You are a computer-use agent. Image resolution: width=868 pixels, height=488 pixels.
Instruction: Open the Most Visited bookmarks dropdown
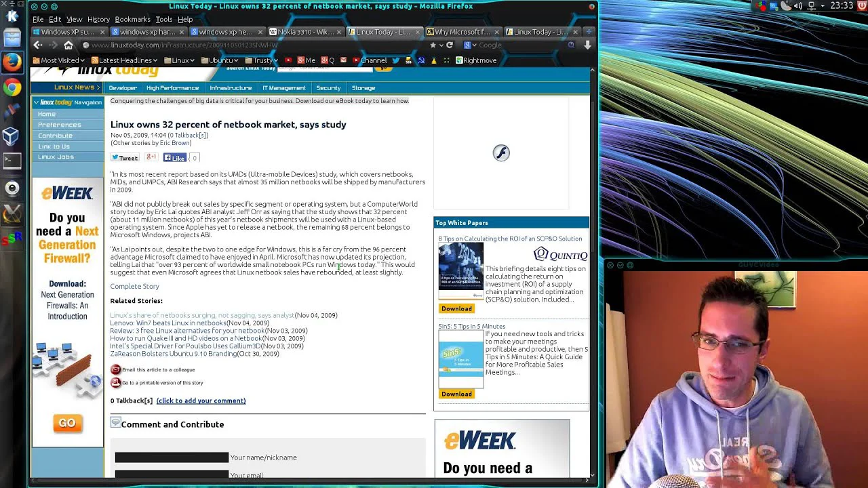tap(58, 60)
